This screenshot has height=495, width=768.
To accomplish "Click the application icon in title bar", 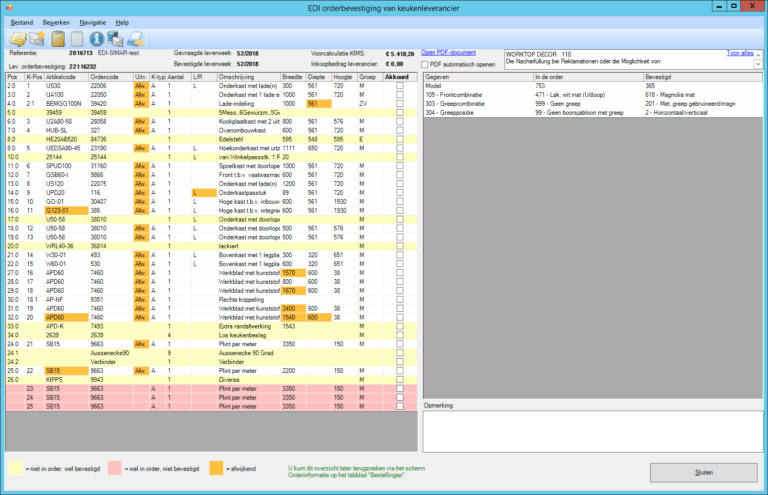I will (x=10, y=7).
